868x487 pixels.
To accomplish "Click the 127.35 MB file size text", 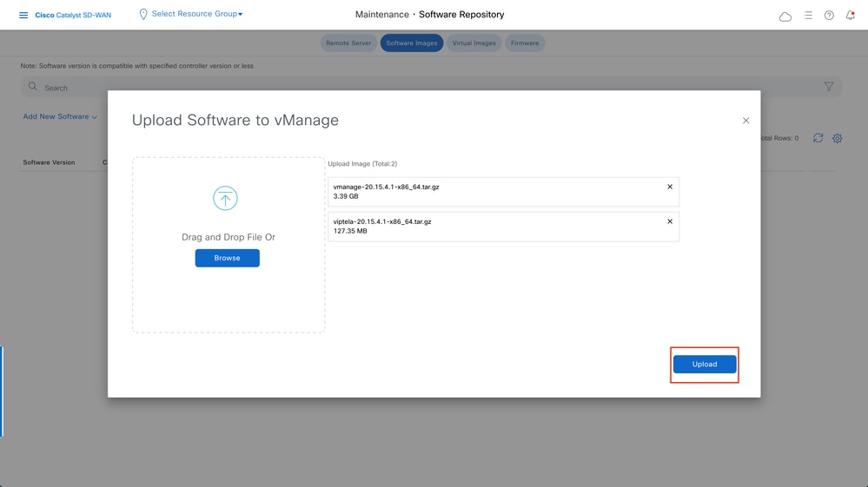I will click(350, 231).
